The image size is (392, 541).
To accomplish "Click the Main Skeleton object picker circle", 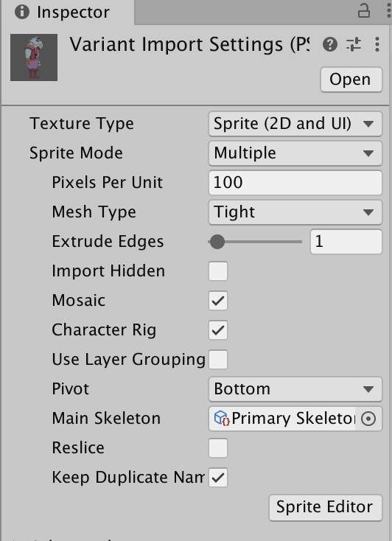I will click(368, 419).
